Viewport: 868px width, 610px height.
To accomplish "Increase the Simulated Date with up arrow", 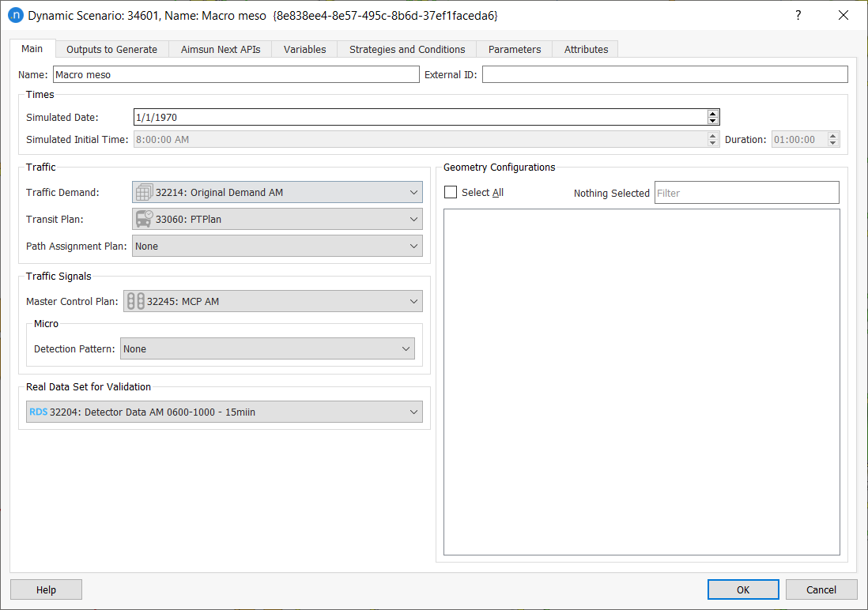I will [713, 114].
